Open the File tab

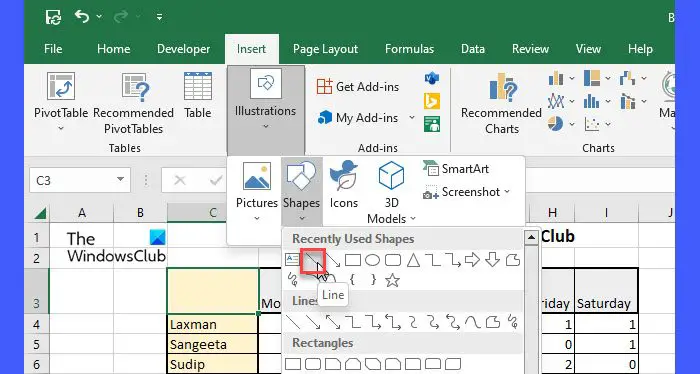click(53, 49)
